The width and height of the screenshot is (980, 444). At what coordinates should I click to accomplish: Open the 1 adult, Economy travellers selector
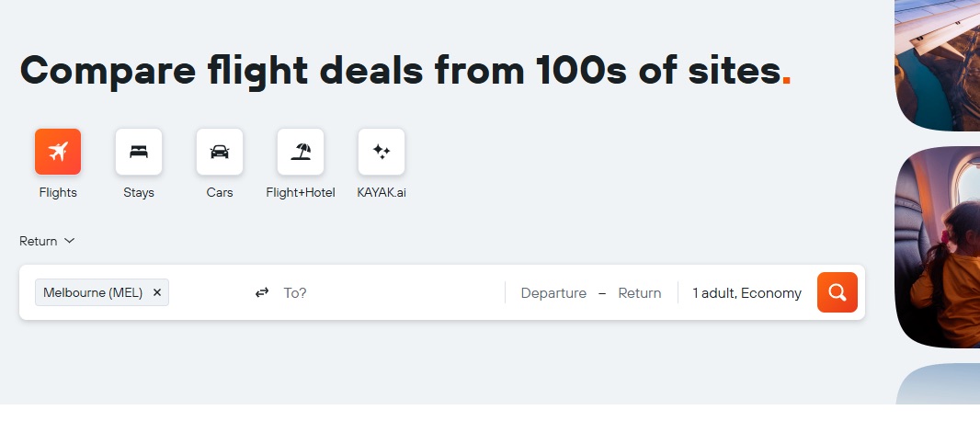coord(746,292)
